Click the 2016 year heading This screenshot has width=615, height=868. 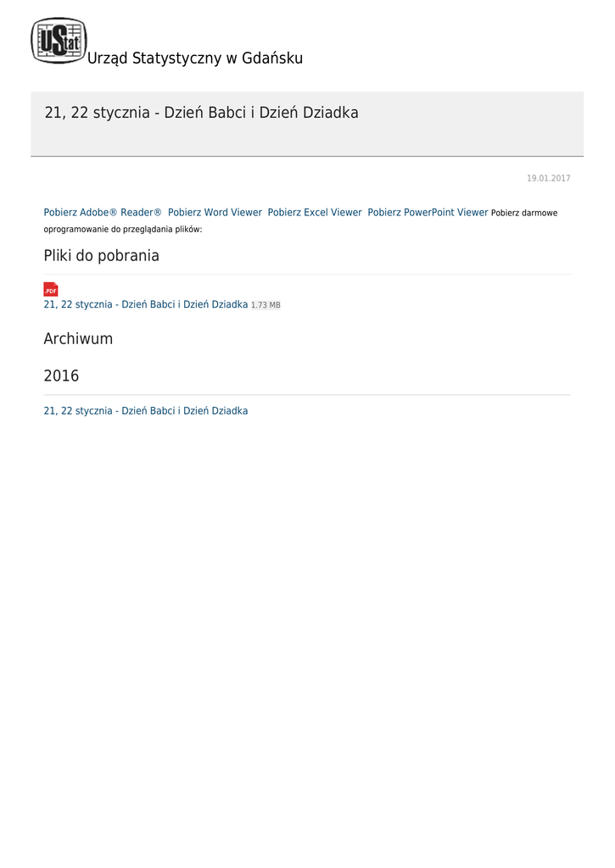tap(61, 376)
